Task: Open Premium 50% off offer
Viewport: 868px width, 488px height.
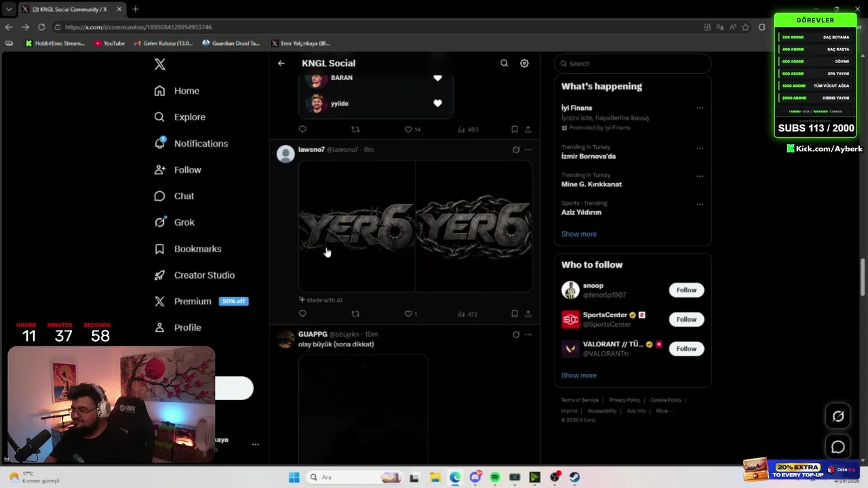Action: [x=201, y=302]
